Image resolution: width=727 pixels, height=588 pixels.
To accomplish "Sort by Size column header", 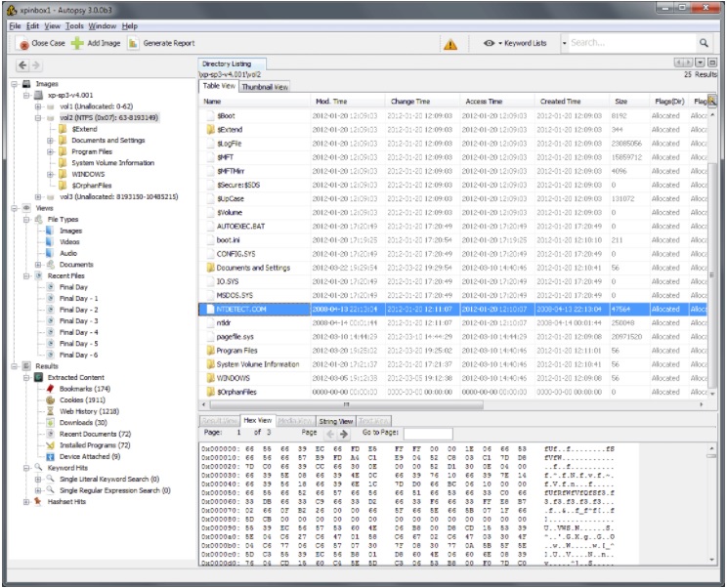I will 620,102.
